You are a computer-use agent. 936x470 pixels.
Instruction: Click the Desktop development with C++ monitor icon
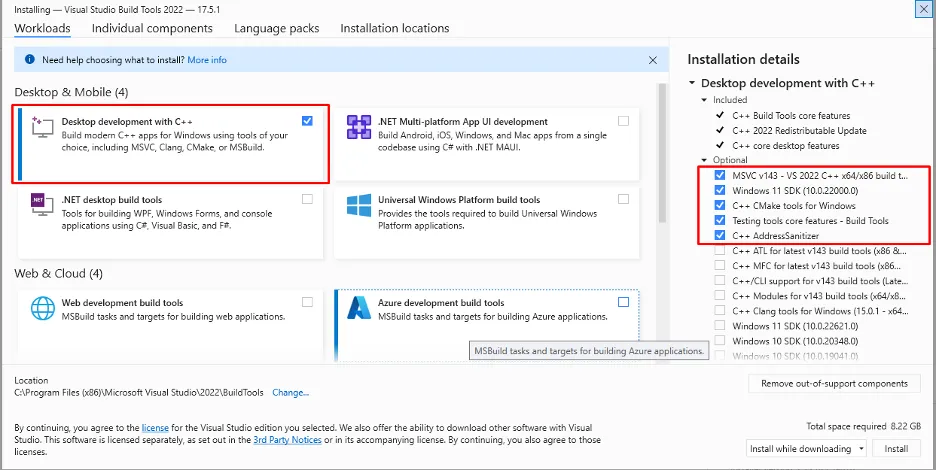(x=42, y=127)
